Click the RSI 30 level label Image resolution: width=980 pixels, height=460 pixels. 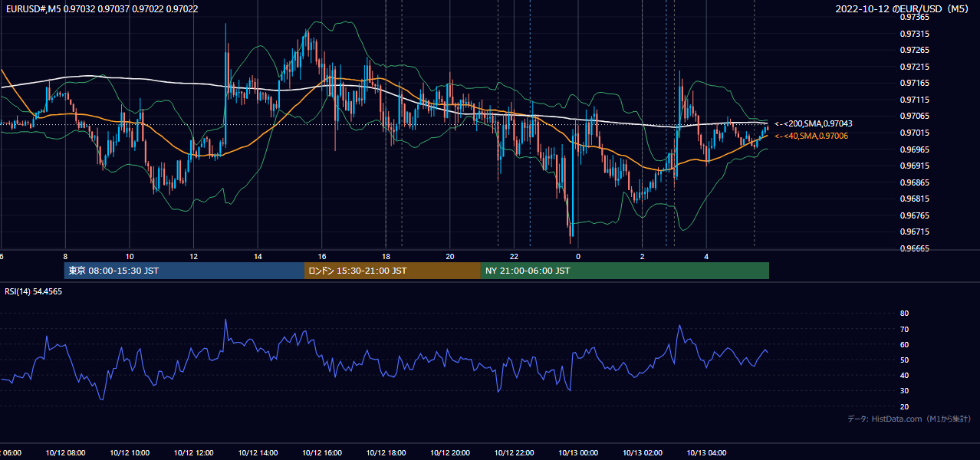point(904,391)
